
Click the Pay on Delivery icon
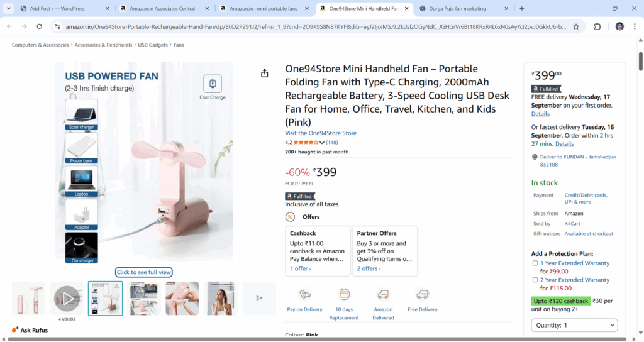coord(305,295)
